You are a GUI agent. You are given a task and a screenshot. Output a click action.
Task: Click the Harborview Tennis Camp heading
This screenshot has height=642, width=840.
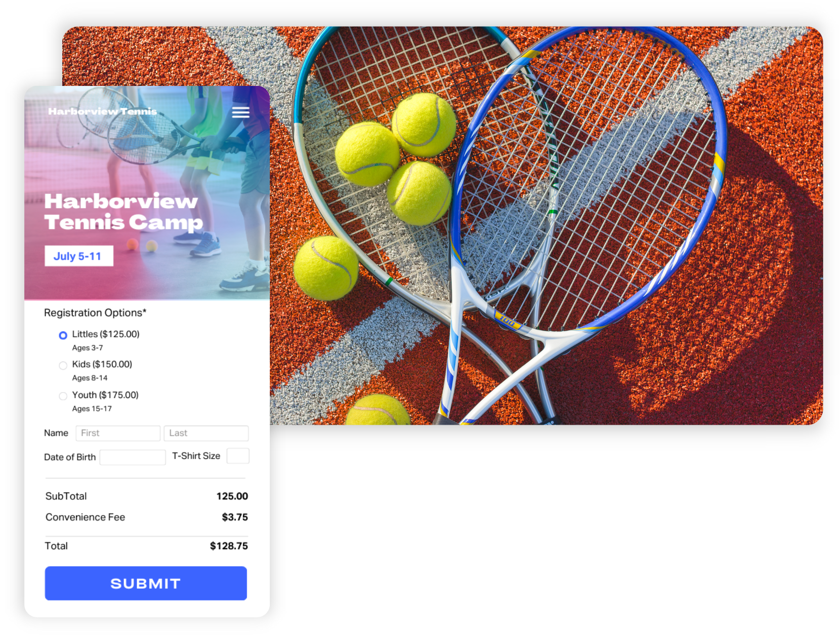(x=124, y=211)
